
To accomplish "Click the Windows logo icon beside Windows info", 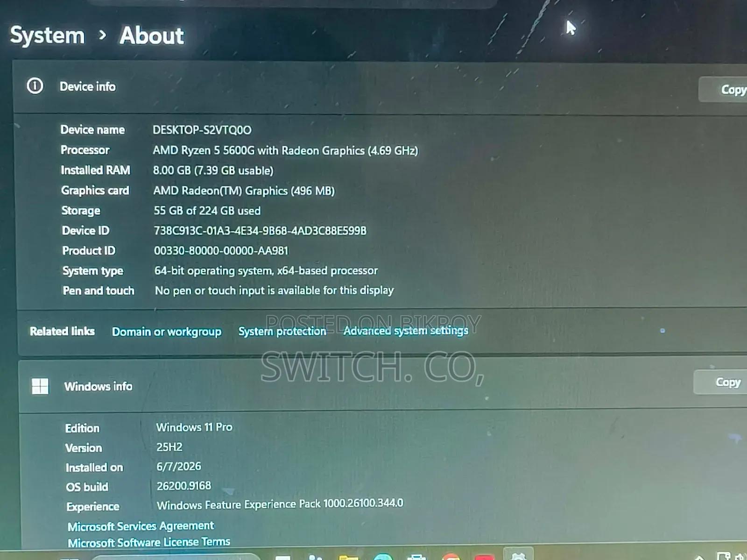I will pos(40,386).
